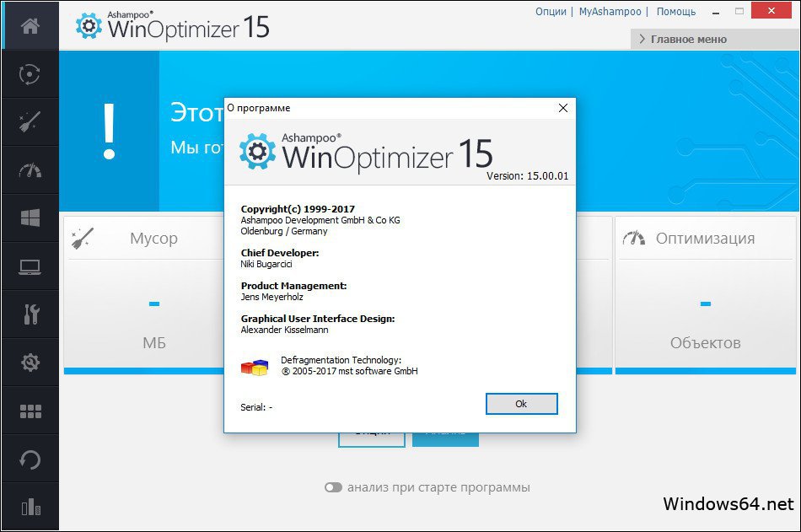Click the Serial: - text
This screenshot has width=801, height=532.
(x=256, y=407)
